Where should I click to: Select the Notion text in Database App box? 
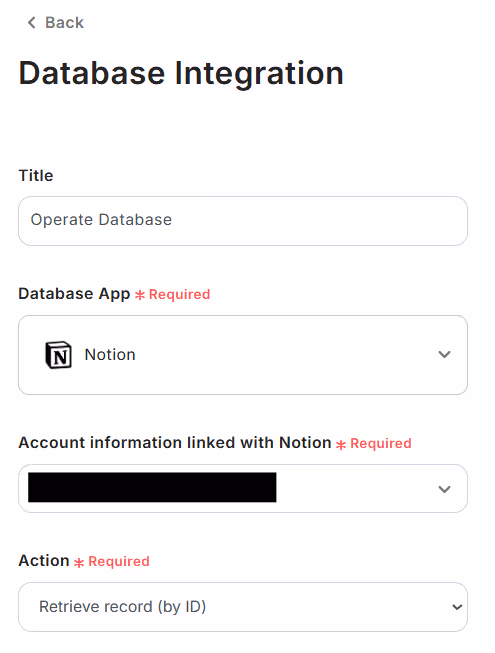(110, 355)
